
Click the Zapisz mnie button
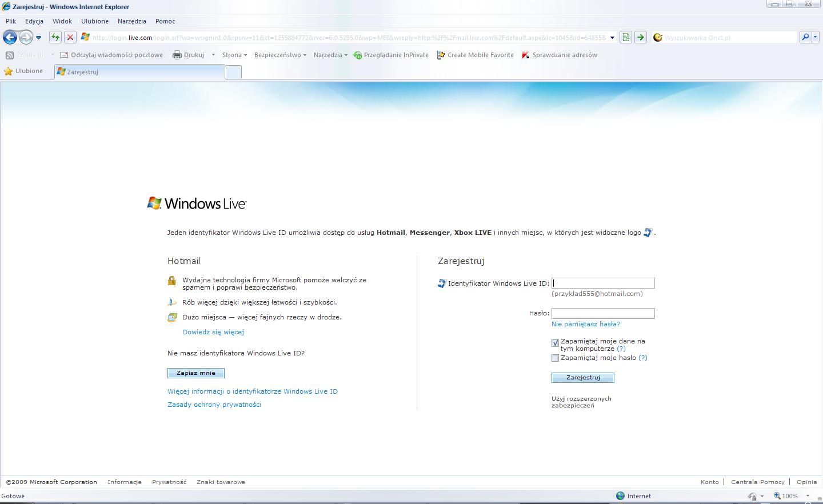click(196, 373)
